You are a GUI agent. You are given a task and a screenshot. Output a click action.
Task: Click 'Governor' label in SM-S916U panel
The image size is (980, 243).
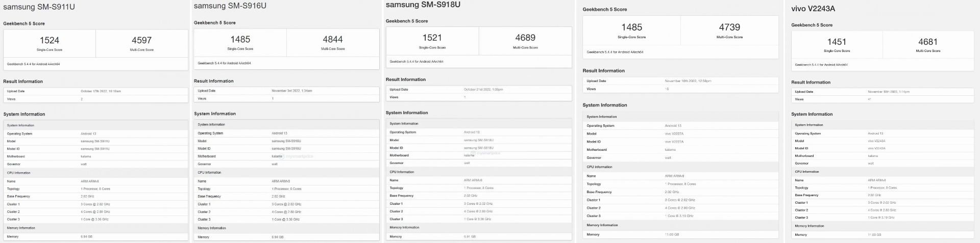pos(204,164)
